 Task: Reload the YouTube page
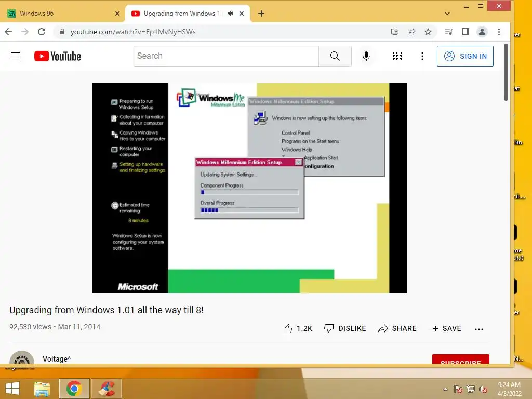pos(42,32)
